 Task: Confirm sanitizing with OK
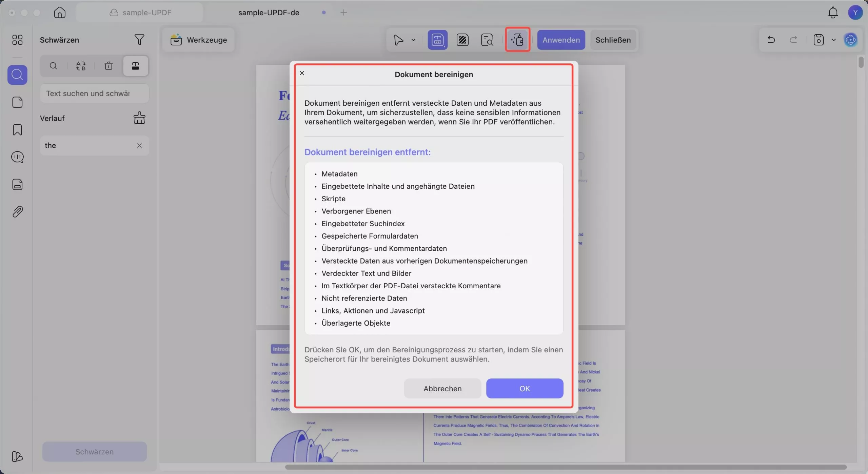(x=525, y=388)
